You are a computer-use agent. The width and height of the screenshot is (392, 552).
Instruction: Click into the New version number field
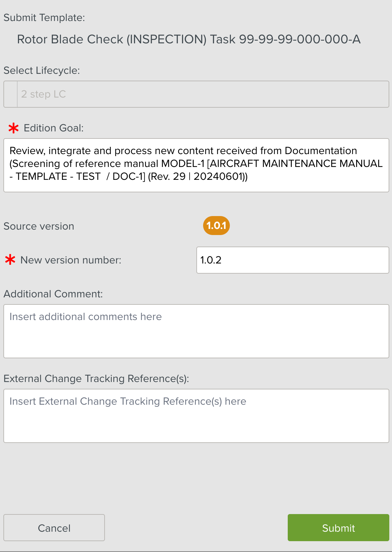[x=292, y=260]
